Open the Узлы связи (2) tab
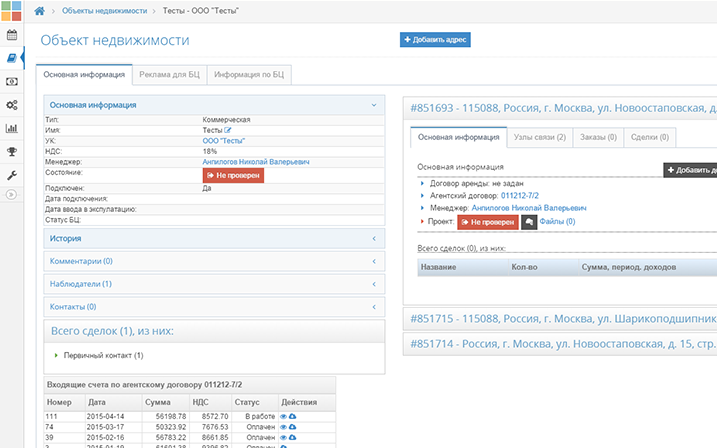Viewport: 717px width, 448px height. click(539, 137)
